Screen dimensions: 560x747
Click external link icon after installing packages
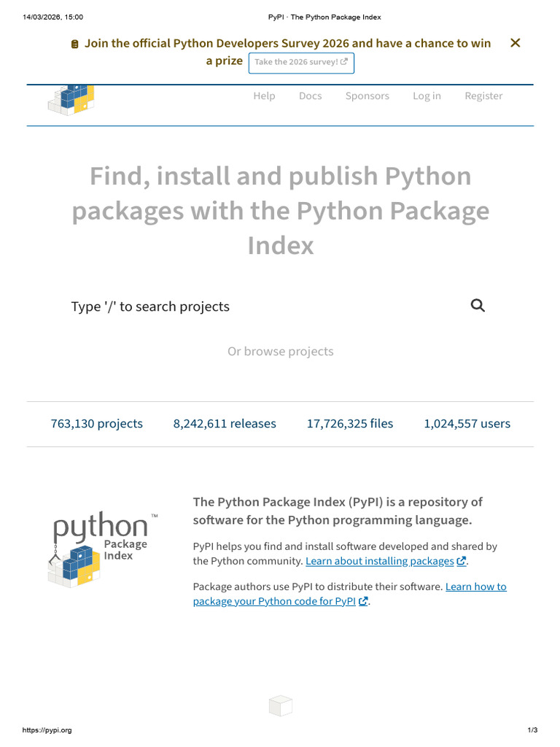tap(461, 562)
